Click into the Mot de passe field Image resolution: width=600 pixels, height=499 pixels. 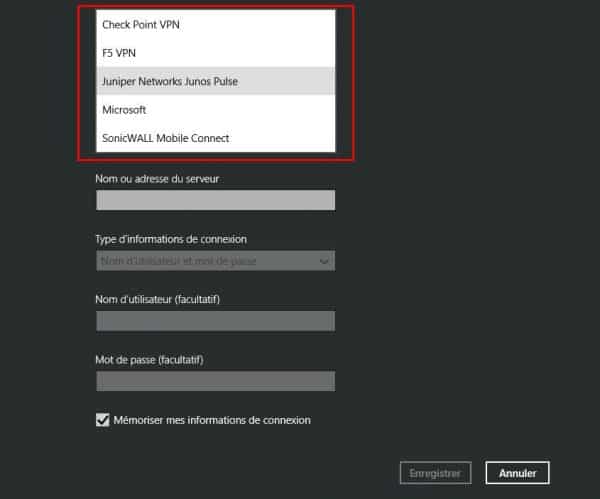pyautogui.click(x=215, y=381)
